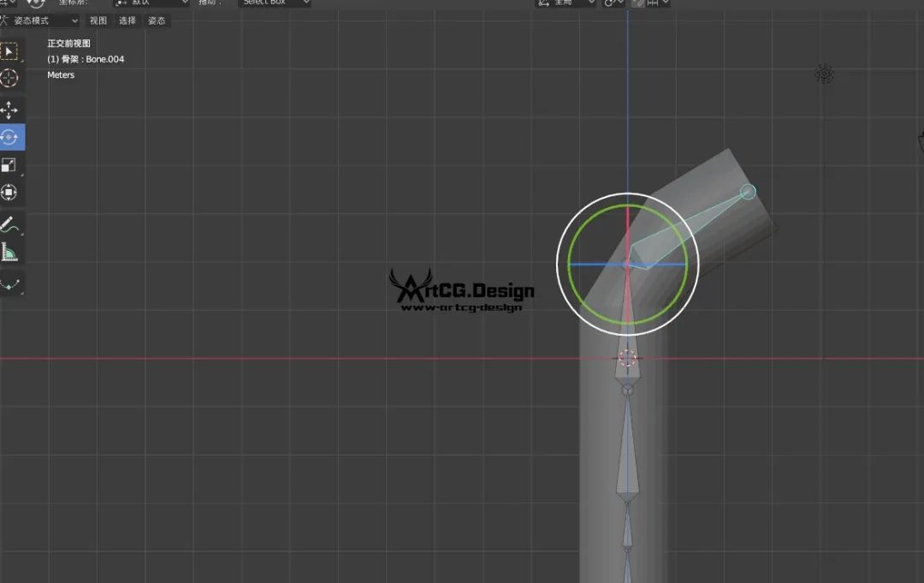924x583 pixels.
Task: Open the snapping options dropdown
Action: point(659,3)
